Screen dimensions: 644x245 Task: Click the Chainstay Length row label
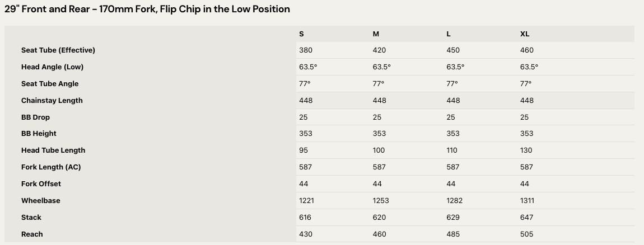point(52,100)
